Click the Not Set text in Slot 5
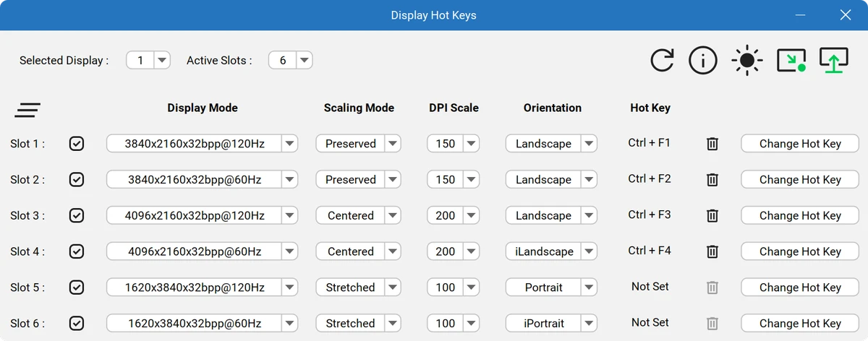 tap(650, 287)
